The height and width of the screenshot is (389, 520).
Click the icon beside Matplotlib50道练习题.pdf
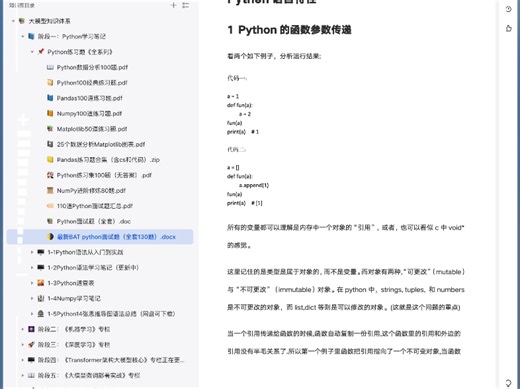[x=50, y=129]
